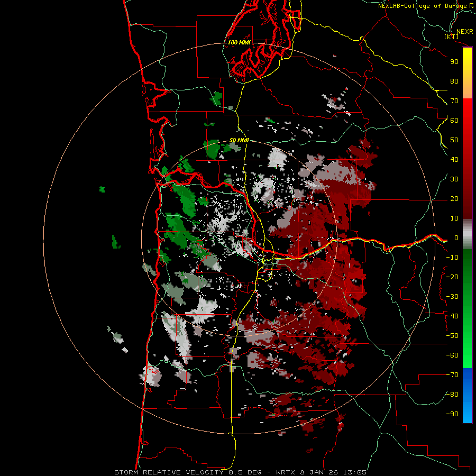
Task: Click the 60 value on the velocity scale
Action: 454,120
